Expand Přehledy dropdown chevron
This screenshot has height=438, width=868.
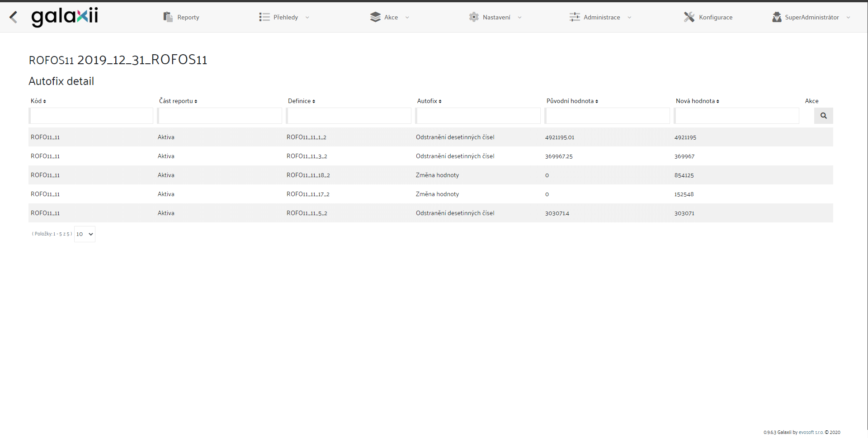pos(307,18)
